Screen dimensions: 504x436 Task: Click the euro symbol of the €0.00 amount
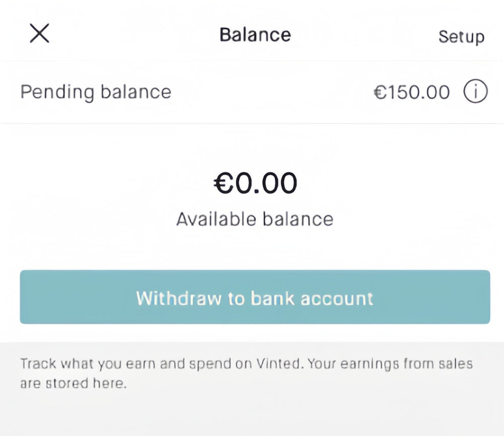click(223, 183)
